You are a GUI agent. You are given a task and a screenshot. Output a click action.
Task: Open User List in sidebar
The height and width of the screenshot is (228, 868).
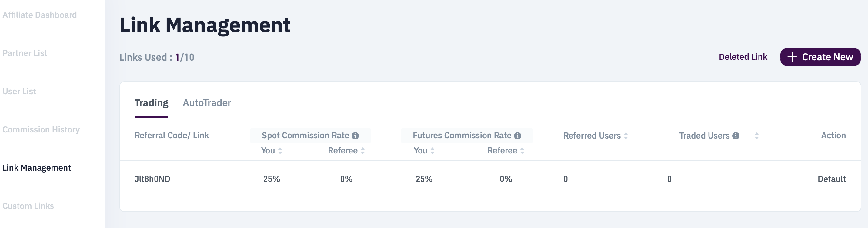click(x=19, y=91)
